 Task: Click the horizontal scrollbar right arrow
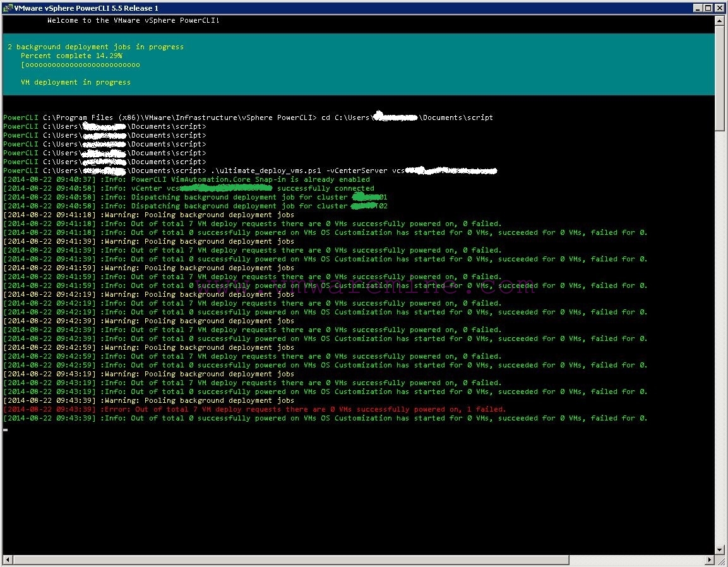point(710,559)
